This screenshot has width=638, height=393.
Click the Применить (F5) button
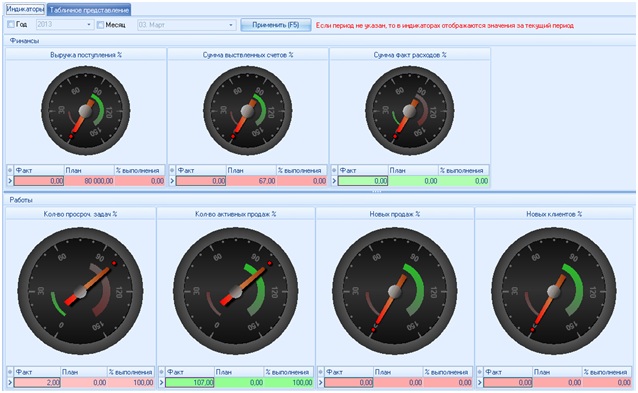276,25
